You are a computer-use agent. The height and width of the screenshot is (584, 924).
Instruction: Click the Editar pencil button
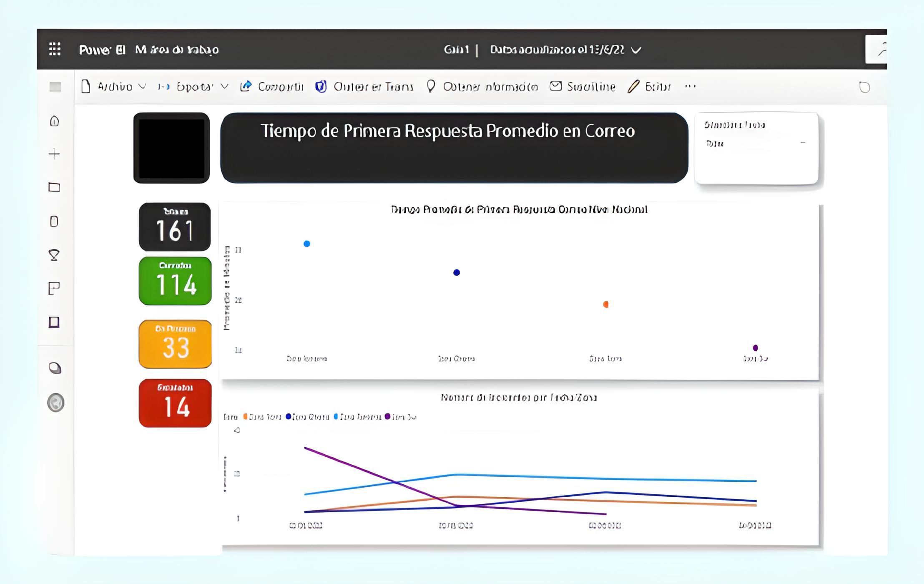650,86
